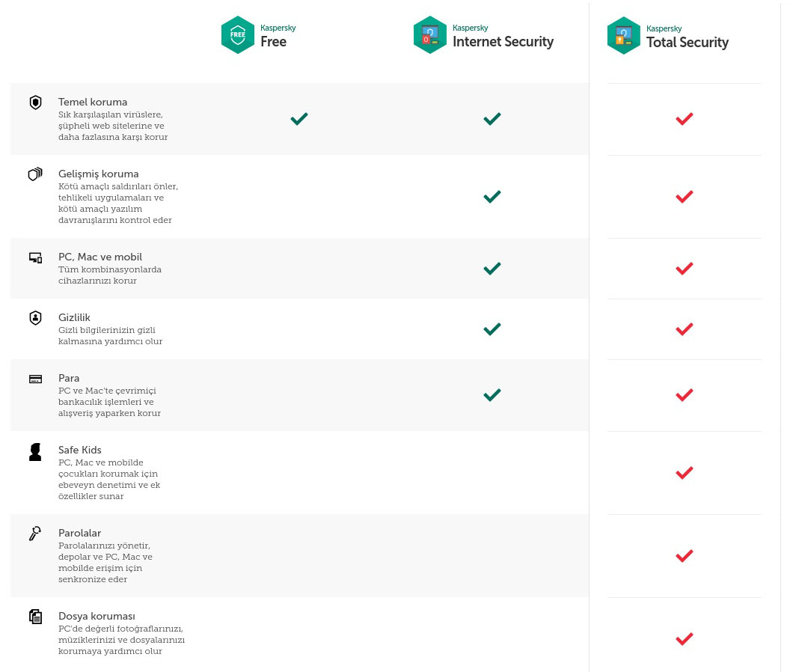The image size is (790, 672).
Task: Click the Gizlilik privacy shield icon
Action: [35, 318]
